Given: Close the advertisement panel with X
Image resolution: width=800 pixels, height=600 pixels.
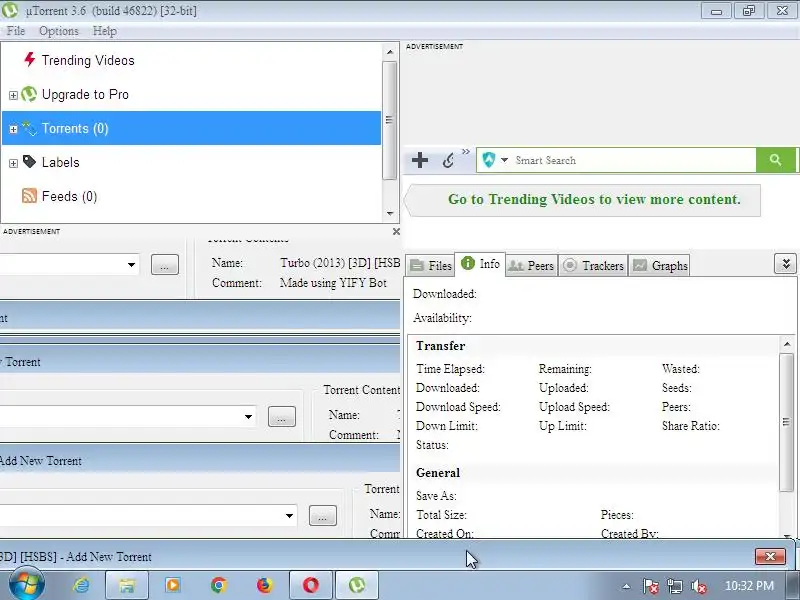Looking at the screenshot, I should tap(396, 232).
